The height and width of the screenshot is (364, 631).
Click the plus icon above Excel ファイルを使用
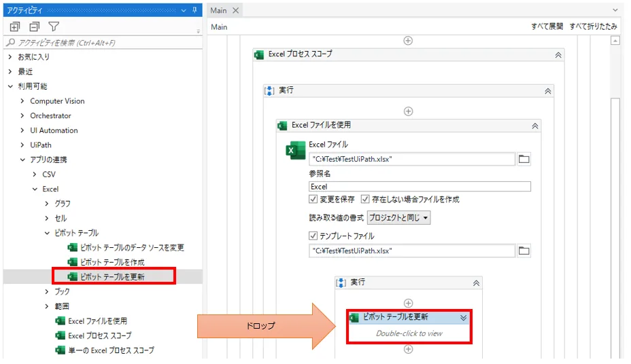coord(408,111)
